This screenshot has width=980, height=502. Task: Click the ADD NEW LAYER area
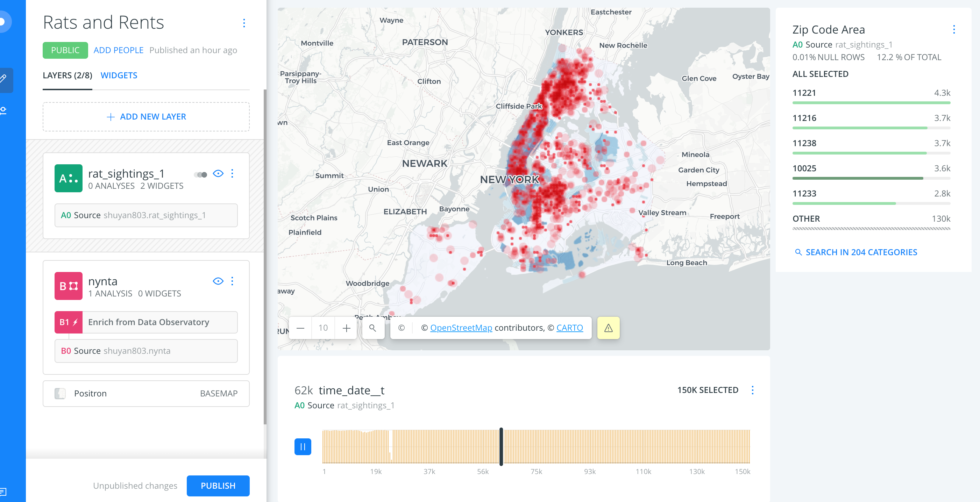tap(146, 116)
